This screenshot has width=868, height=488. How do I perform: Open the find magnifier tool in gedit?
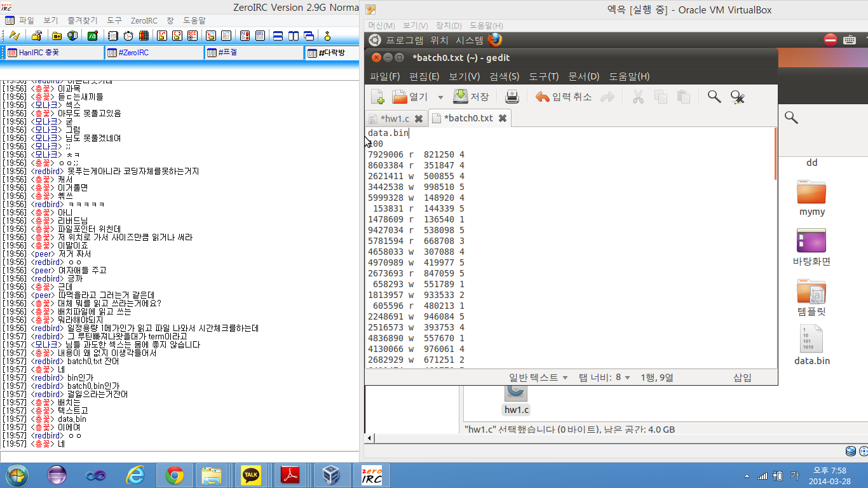(714, 97)
